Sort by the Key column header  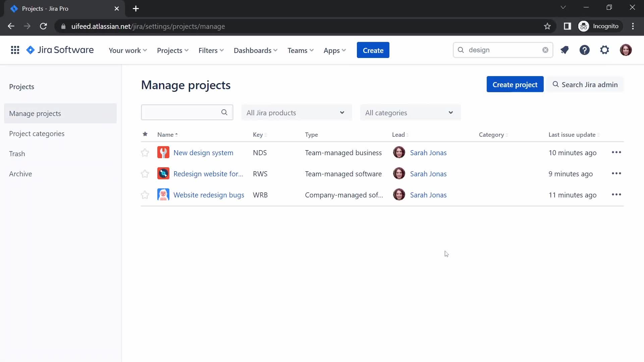tap(260, 134)
